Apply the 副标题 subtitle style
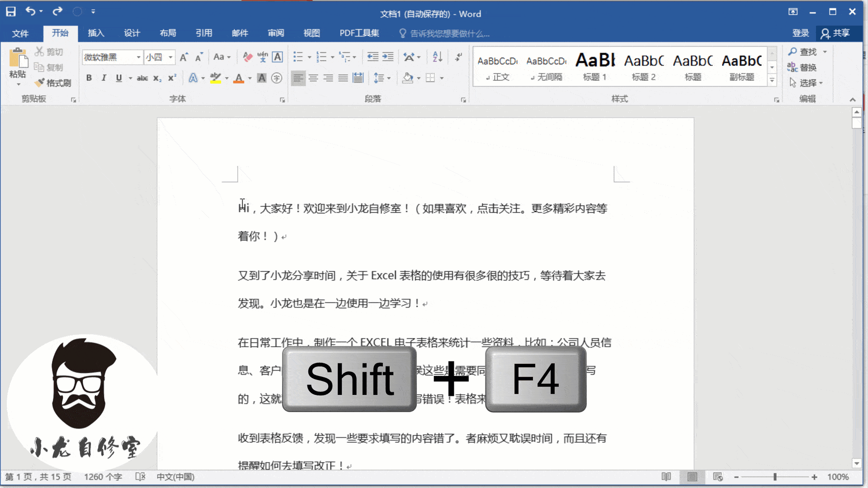Image resolution: width=868 pixels, height=488 pixels. point(741,67)
